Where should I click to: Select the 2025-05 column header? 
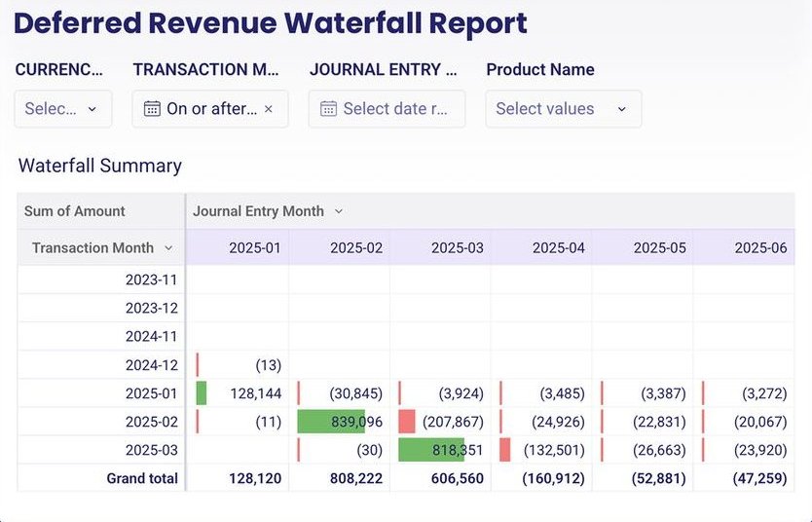pos(643,247)
